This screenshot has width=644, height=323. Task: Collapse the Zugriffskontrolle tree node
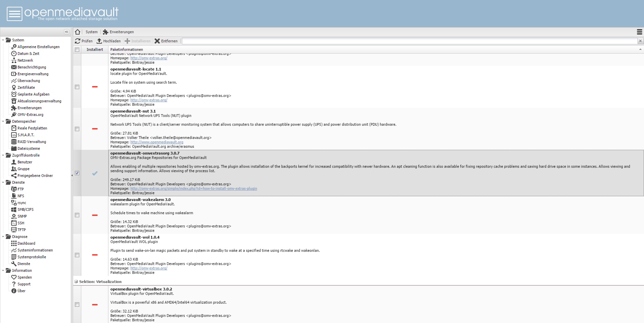click(x=3, y=155)
